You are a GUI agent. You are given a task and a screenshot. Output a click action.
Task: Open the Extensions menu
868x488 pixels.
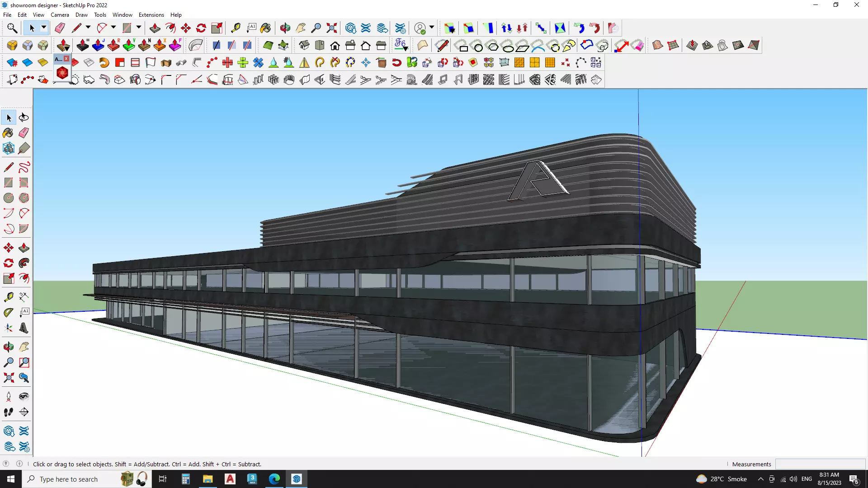151,15
